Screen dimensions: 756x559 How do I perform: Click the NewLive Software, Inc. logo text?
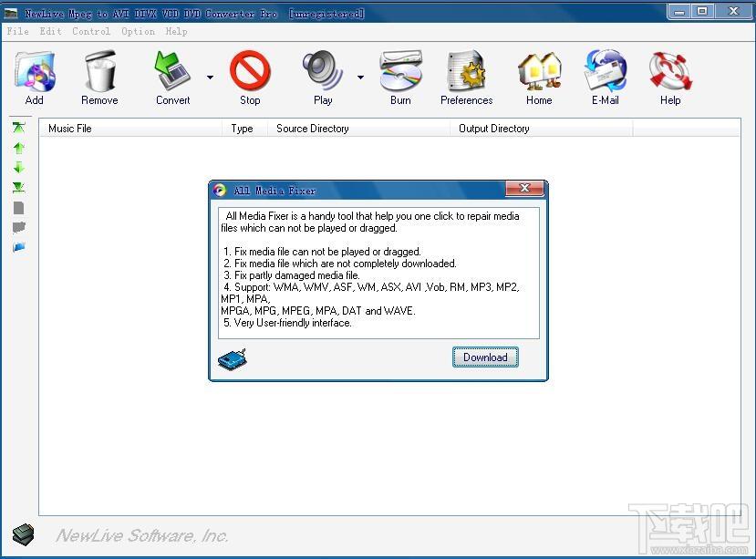tap(141, 535)
